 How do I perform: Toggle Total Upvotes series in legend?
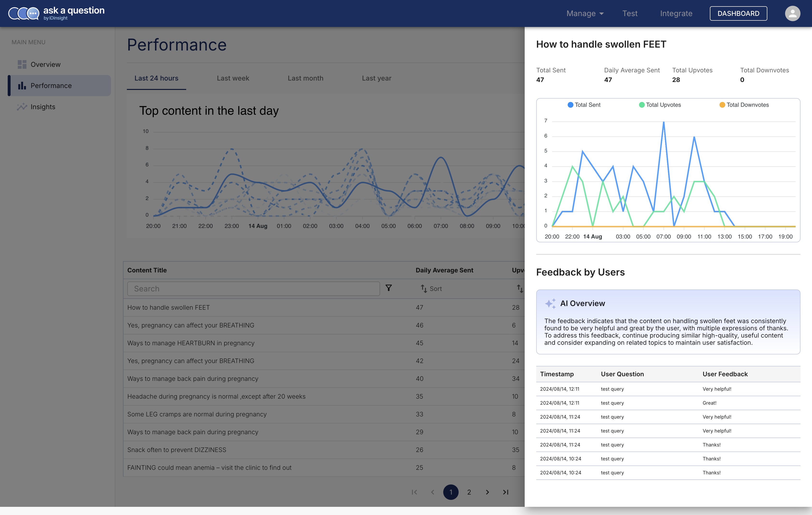(x=660, y=105)
